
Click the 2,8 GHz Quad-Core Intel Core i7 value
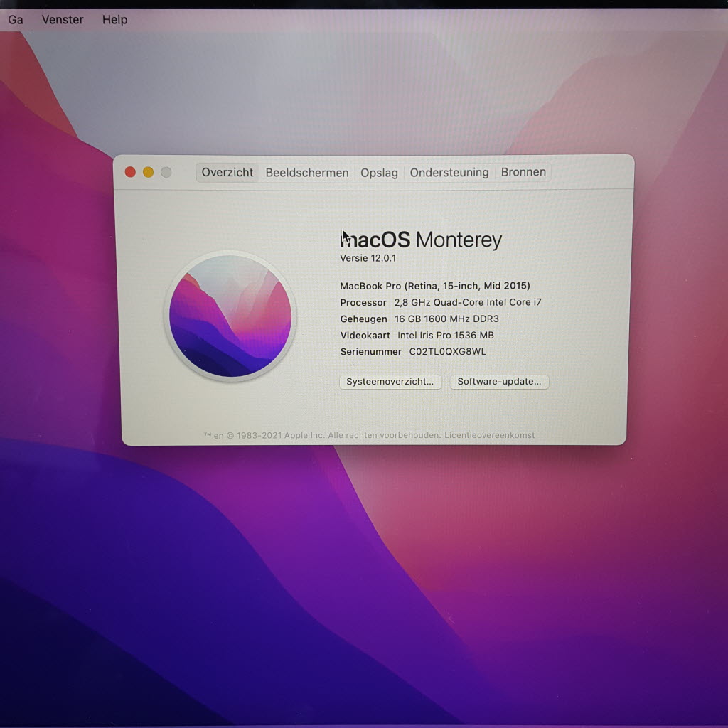coord(468,302)
